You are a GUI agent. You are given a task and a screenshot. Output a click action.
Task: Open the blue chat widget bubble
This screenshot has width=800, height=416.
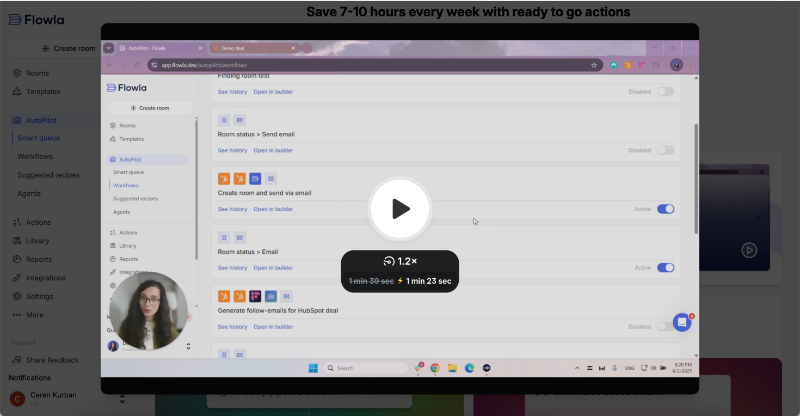(682, 322)
